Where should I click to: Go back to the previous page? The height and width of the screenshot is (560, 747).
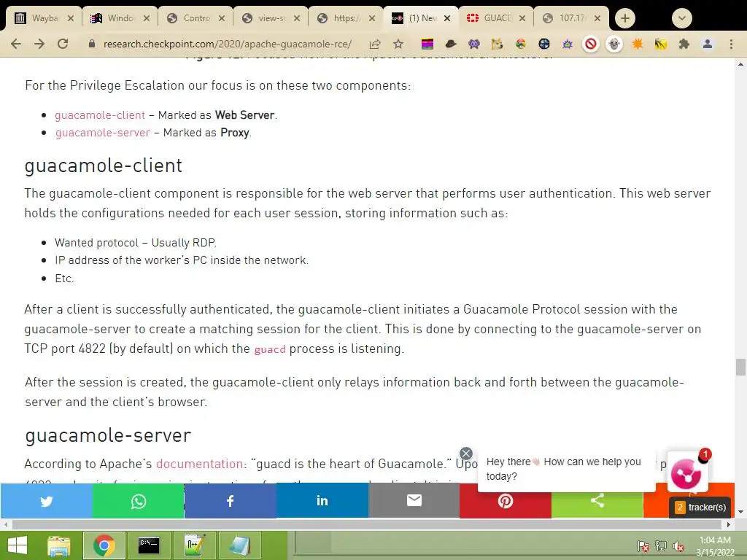coord(16,44)
